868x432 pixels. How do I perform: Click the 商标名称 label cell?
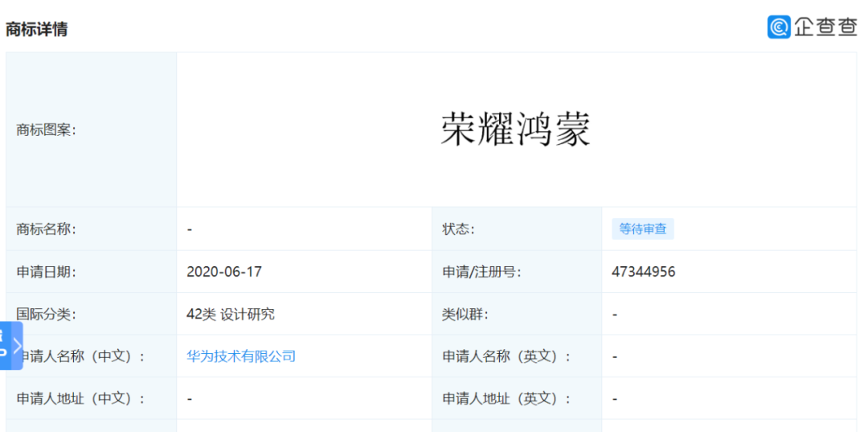click(x=92, y=228)
